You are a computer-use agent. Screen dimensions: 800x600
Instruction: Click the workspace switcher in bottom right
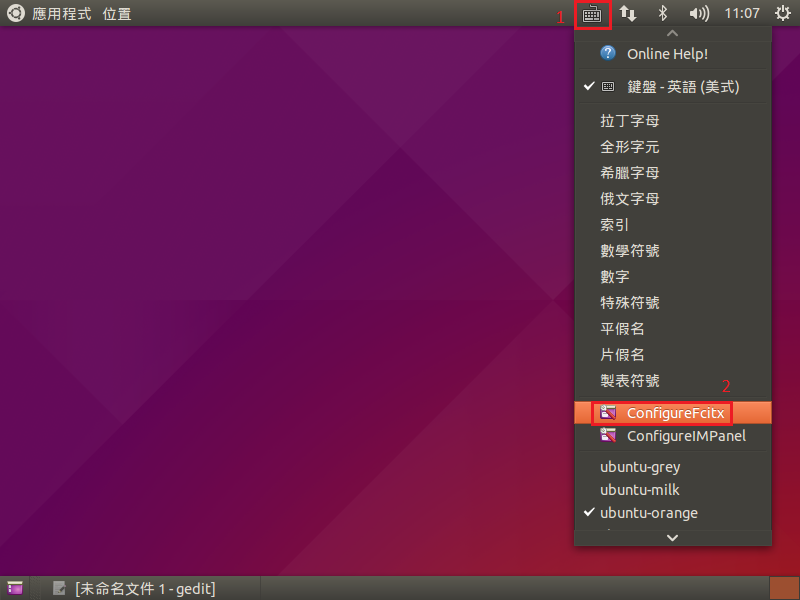pos(783,588)
